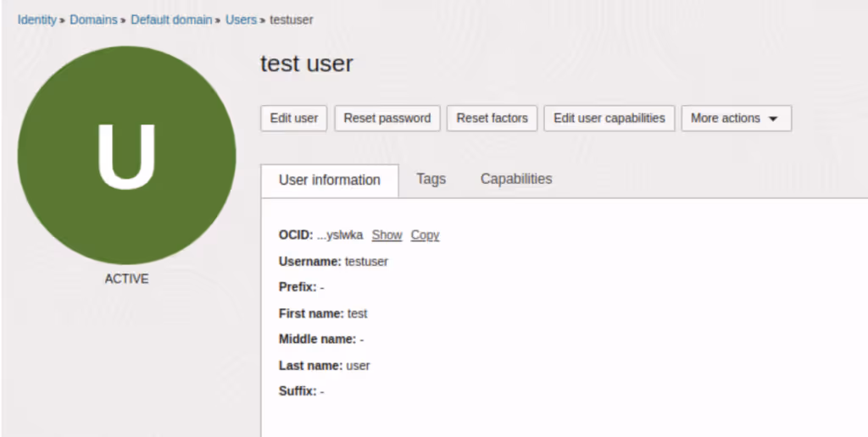Click the Last name value 'user'
This screenshot has width=868, height=437.
359,366
